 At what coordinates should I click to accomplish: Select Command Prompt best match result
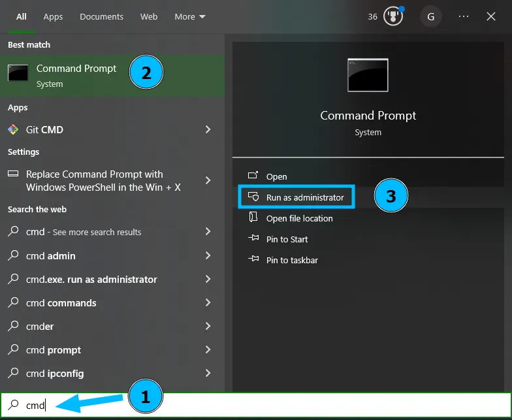click(x=112, y=76)
